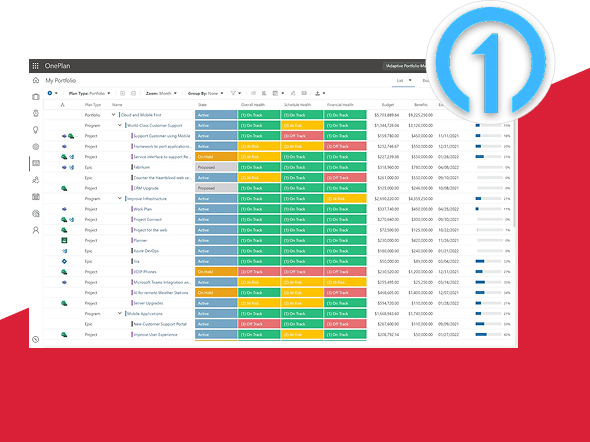Click progress bar in Service interface row
This screenshot has width=590, height=442.
point(489,156)
